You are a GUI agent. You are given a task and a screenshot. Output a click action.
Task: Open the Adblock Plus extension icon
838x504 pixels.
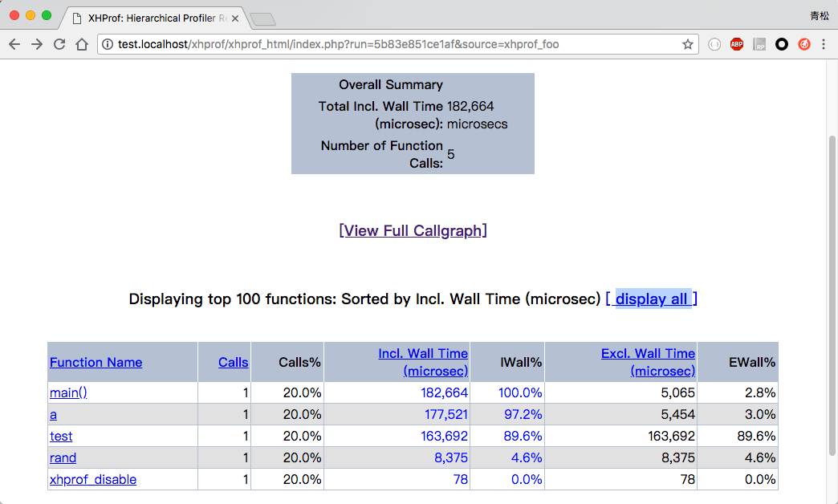[737, 44]
